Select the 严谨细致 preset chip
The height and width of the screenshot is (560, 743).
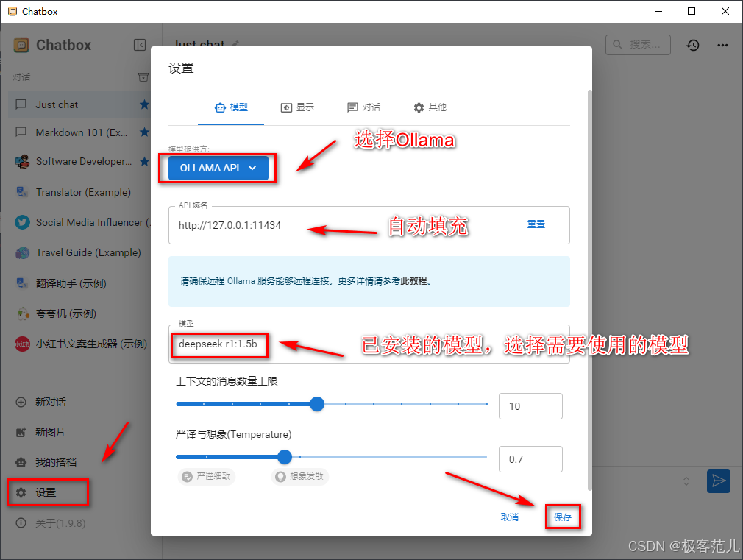pyautogui.click(x=207, y=476)
